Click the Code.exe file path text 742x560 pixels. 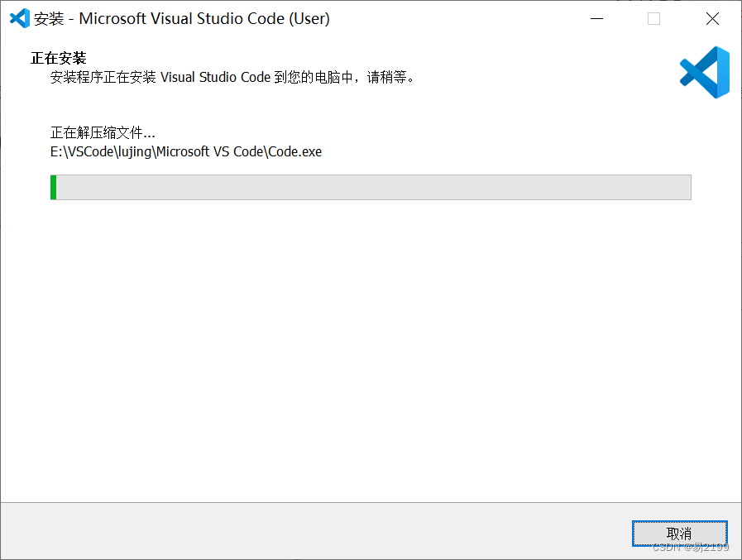[186, 151]
